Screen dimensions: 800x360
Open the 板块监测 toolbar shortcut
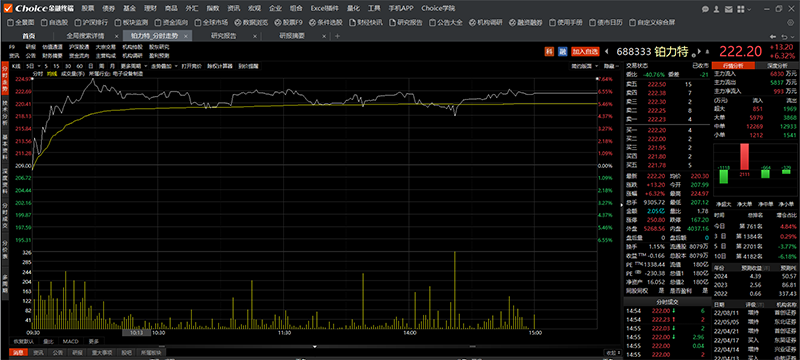131,22
